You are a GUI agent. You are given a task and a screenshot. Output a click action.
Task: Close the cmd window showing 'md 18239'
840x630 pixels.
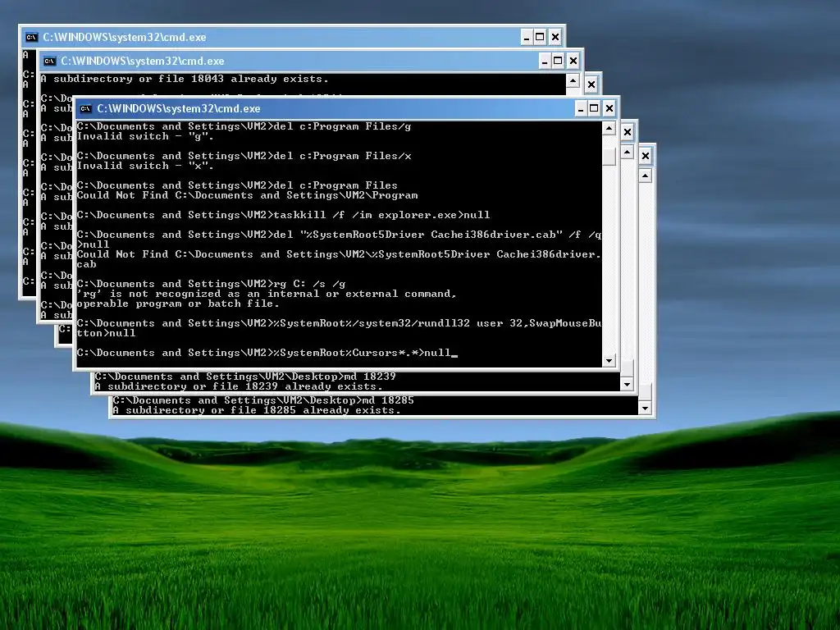point(628,132)
